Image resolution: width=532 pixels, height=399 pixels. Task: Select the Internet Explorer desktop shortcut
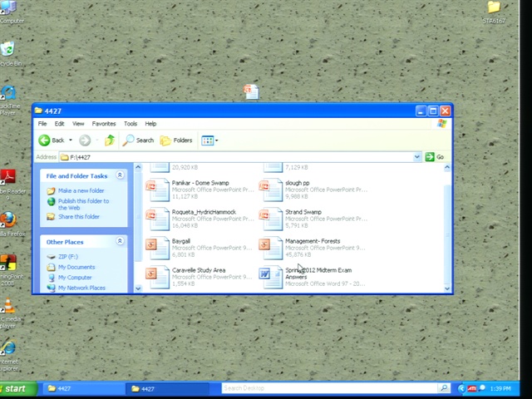click(7, 347)
